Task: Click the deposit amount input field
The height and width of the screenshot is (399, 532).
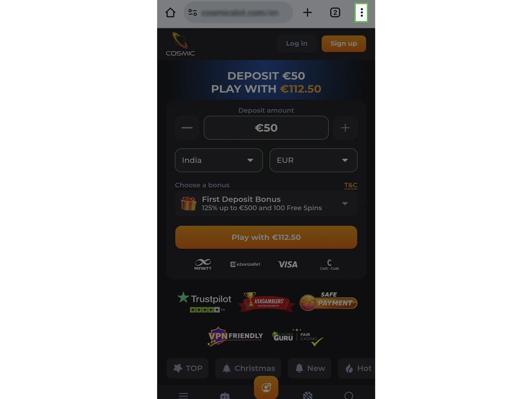Action: tap(266, 127)
